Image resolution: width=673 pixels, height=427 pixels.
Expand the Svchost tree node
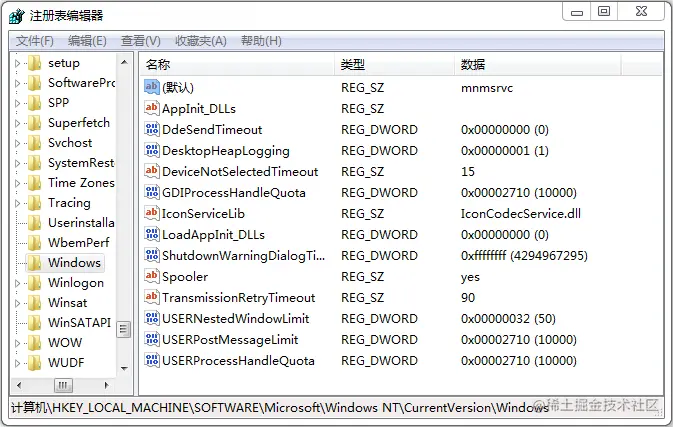(17, 143)
